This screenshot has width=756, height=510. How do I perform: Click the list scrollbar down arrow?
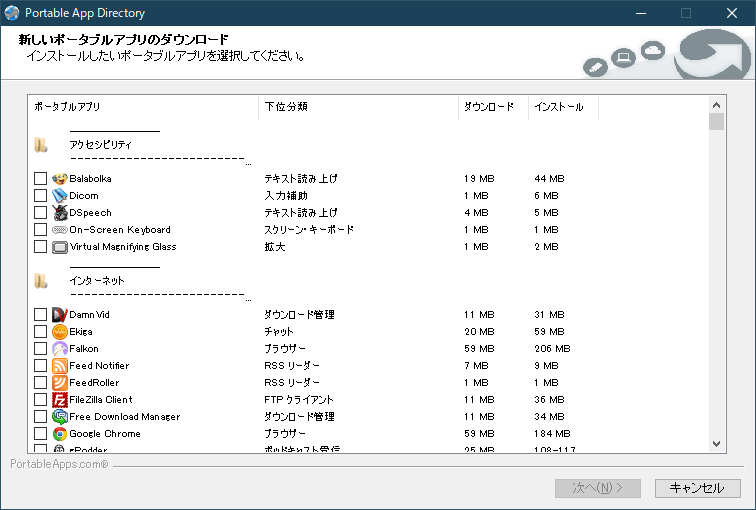(716, 444)
